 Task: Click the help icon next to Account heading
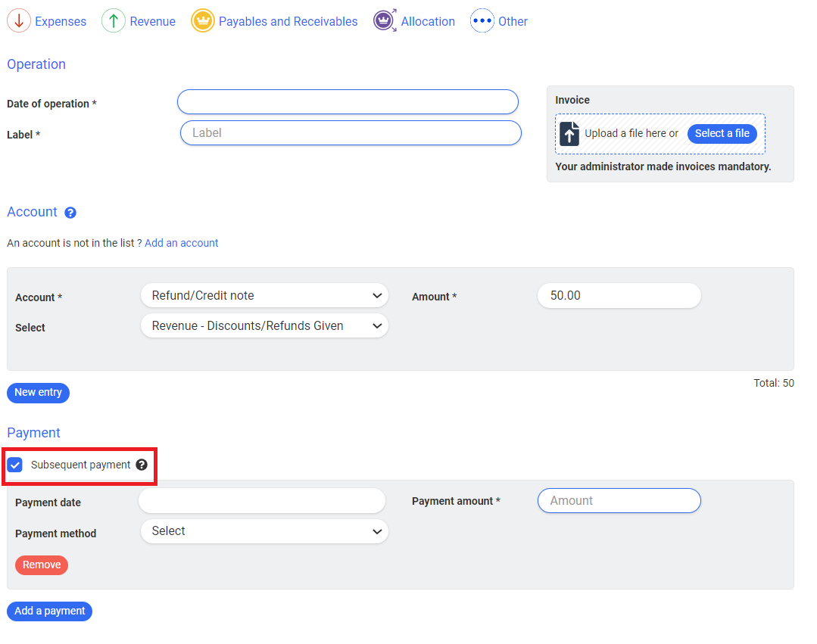[x=70, y=213]
